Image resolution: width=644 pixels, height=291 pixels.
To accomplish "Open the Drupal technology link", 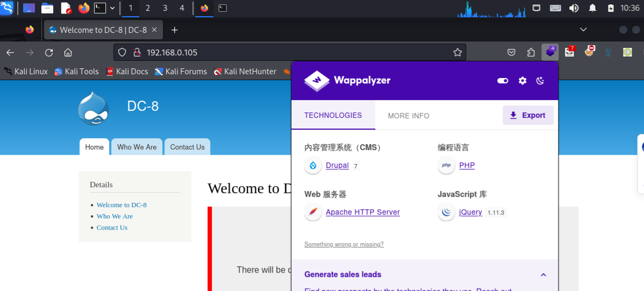I will [337, 165].
